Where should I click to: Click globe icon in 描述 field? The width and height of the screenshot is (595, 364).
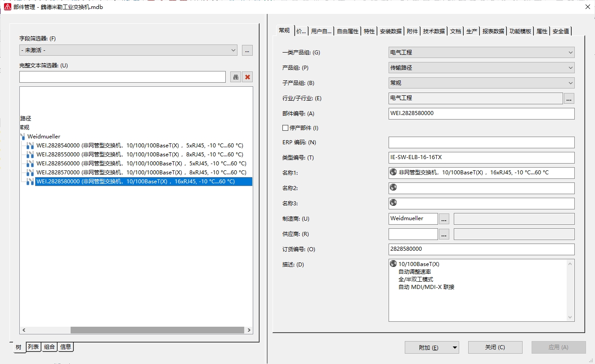pos(394,264)
